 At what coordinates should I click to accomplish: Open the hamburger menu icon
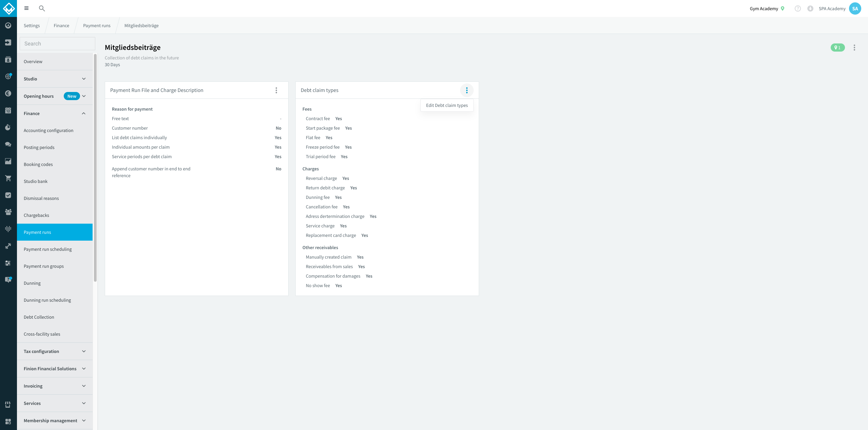pos(26,8)
